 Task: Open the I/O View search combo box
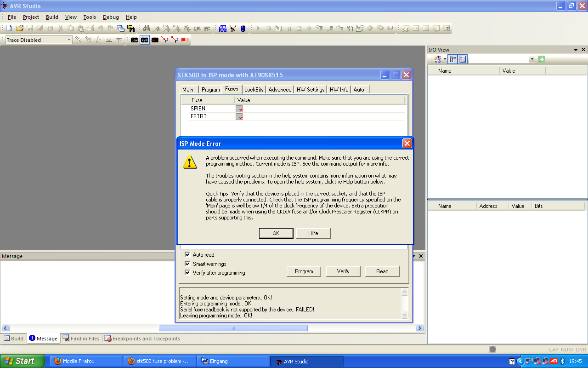502,59
